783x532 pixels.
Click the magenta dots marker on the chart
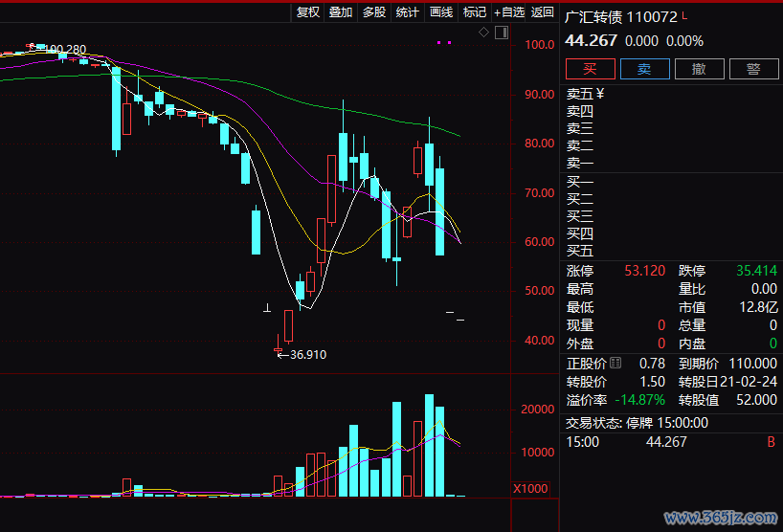[442, 43]
